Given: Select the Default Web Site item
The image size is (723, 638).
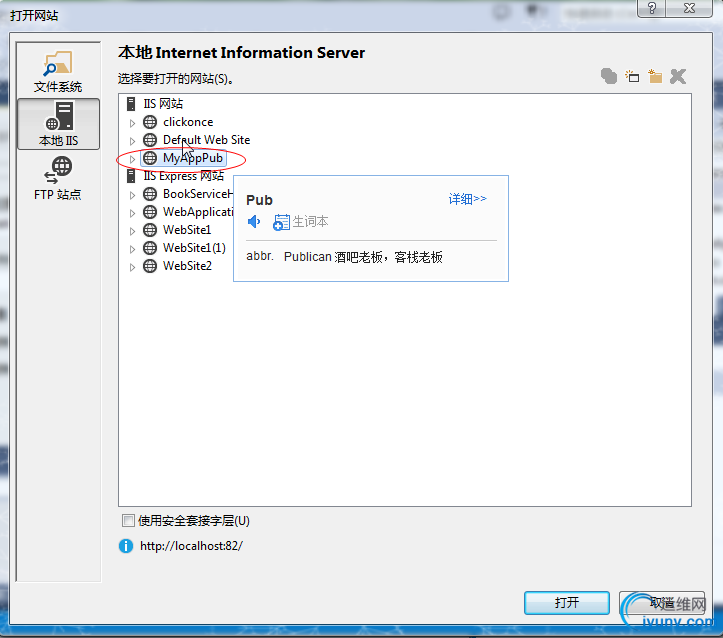Looking at the screenshot, I should point(207,140).
